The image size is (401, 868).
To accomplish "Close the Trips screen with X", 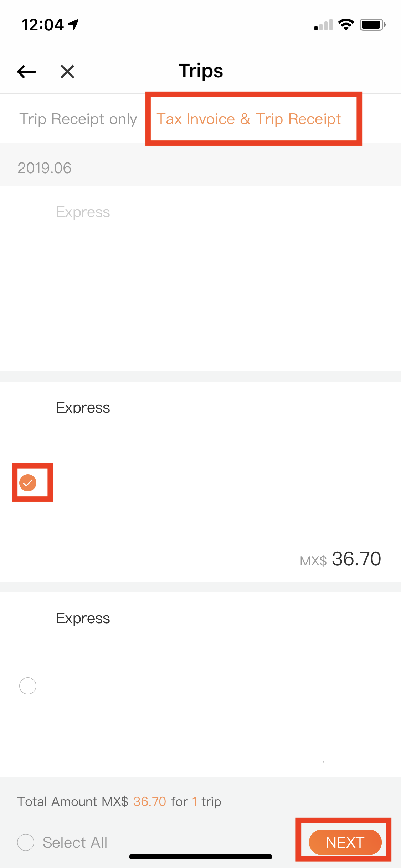I will tap(67, 71).
